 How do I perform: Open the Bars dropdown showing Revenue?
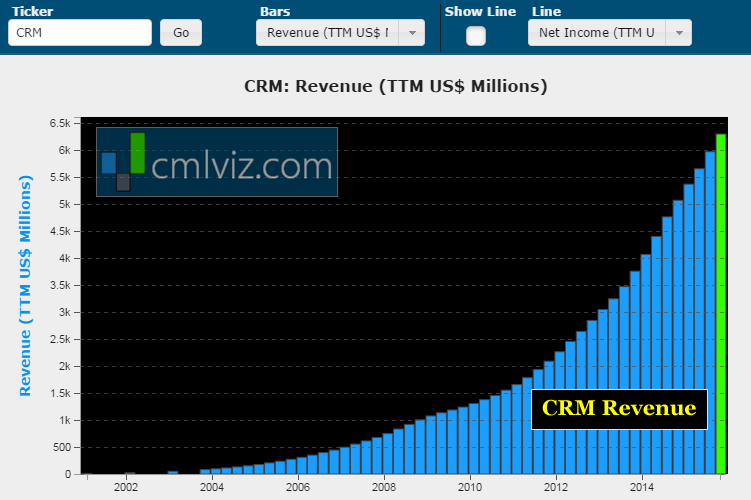pyautogui.click(x=340, y=33)
